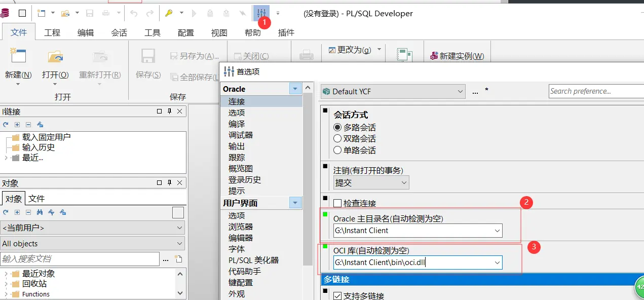Click the 另存为(A)... button

195,56
